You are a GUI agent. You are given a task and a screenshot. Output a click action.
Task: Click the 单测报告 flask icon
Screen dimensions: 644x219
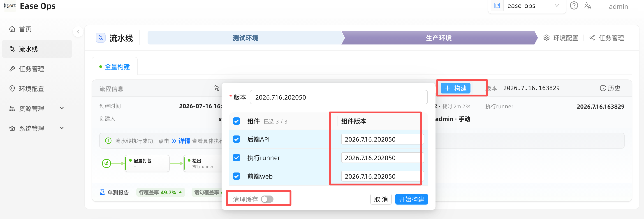tap(102, 192)
